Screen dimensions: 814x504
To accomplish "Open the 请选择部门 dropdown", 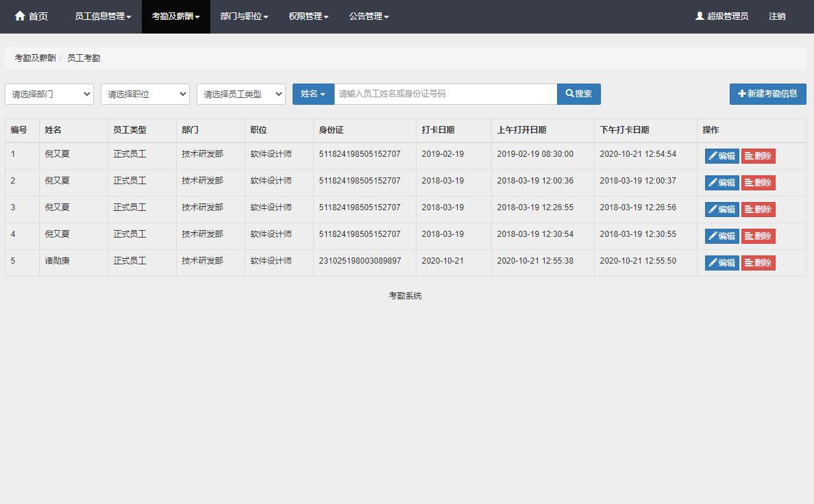I will pyautogui.click(x=49, y=94).
